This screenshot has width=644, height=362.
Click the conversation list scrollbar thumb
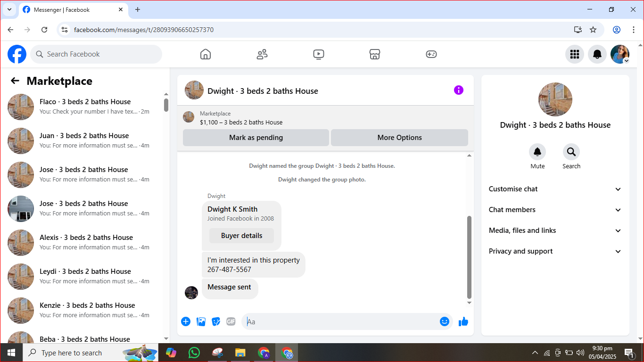click(x=166, y=105)
